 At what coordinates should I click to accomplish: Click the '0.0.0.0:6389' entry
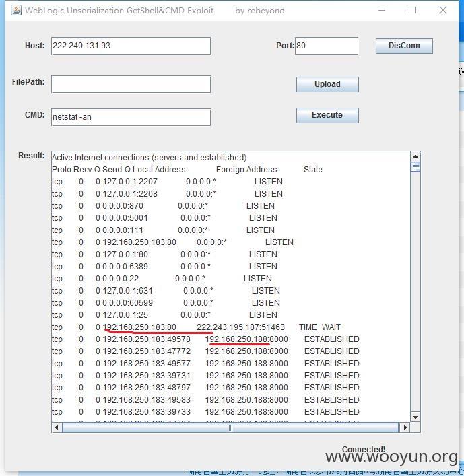click(125, 267)
